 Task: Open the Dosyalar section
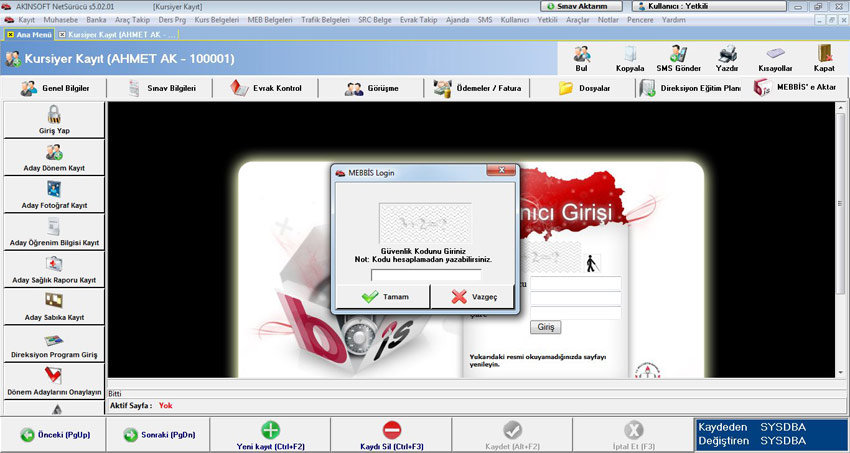[x=583, y=88]
